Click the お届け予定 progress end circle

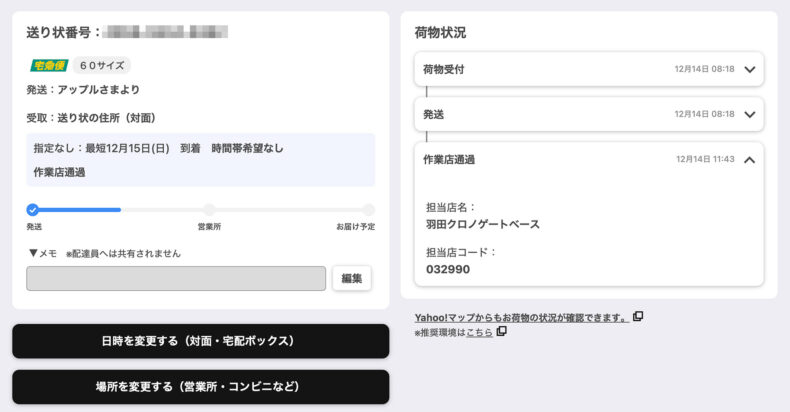pyautogui.click(x=368, y=210)
